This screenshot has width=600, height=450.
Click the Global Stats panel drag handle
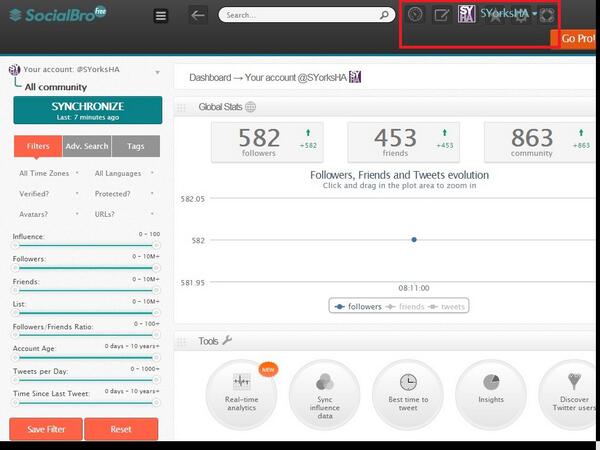click(181, 108)
